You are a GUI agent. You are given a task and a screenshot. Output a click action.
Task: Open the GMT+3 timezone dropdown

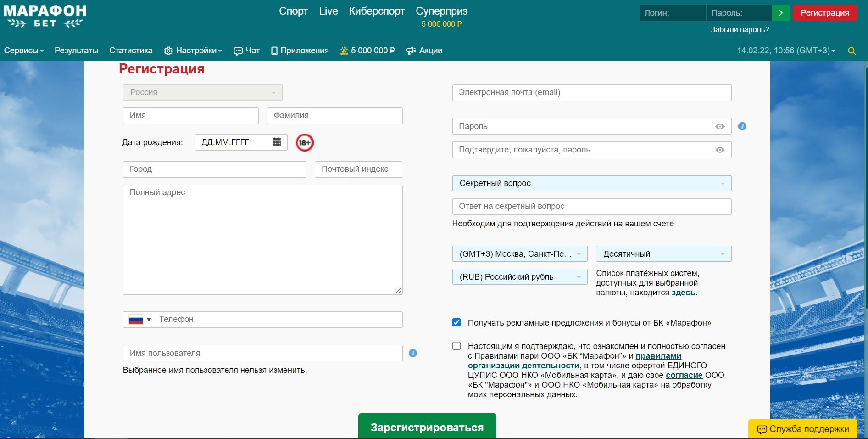click(x=520, y=254)
